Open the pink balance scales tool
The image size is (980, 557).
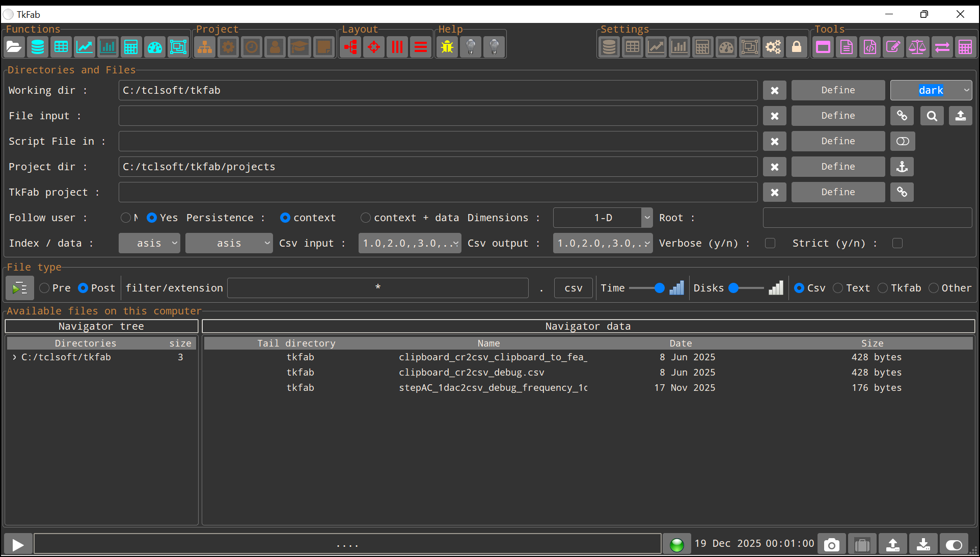(917, 47)
